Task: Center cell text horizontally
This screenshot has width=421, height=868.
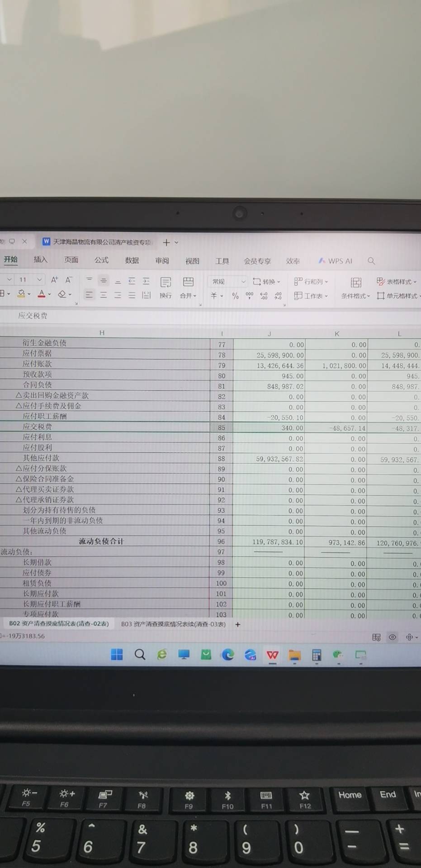Action: point(104,295)
